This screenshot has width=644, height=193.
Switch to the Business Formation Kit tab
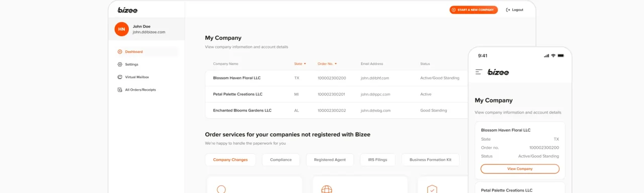[x=430, y=160]
